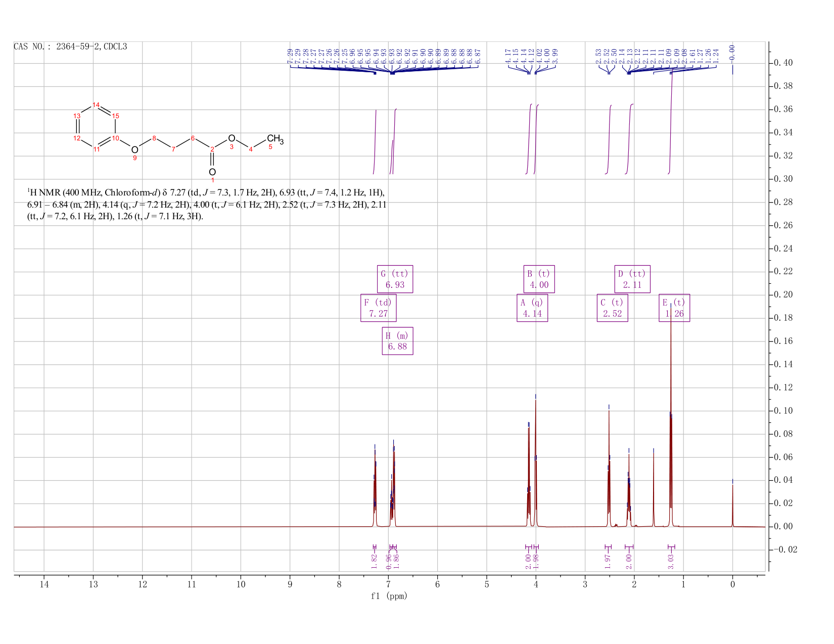Click y-axis tick label -0.02

coord(784,550)
